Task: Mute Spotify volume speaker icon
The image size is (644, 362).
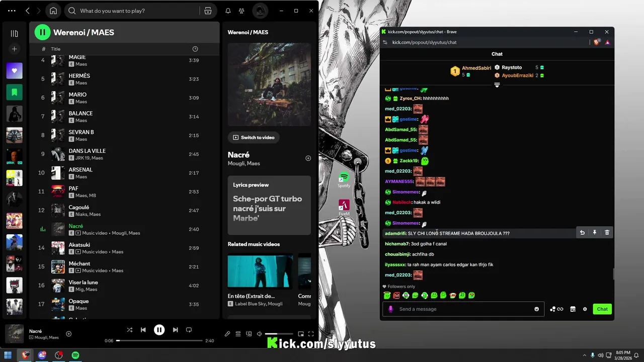Action: [259, 334]
